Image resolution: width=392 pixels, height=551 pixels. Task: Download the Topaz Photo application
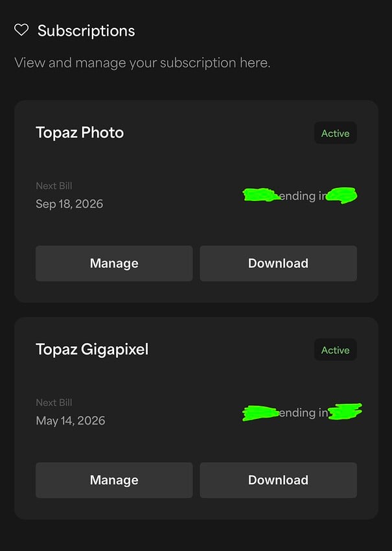point(278,263)
